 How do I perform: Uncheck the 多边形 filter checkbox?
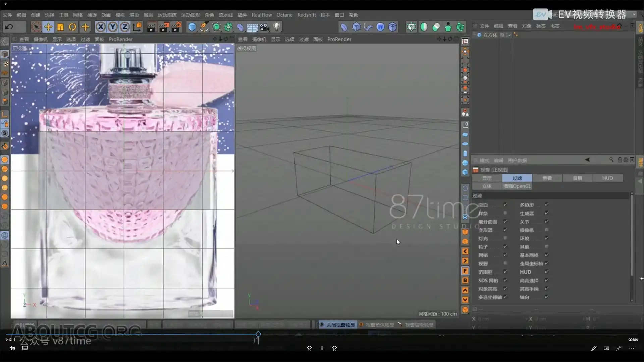[546, 204]
